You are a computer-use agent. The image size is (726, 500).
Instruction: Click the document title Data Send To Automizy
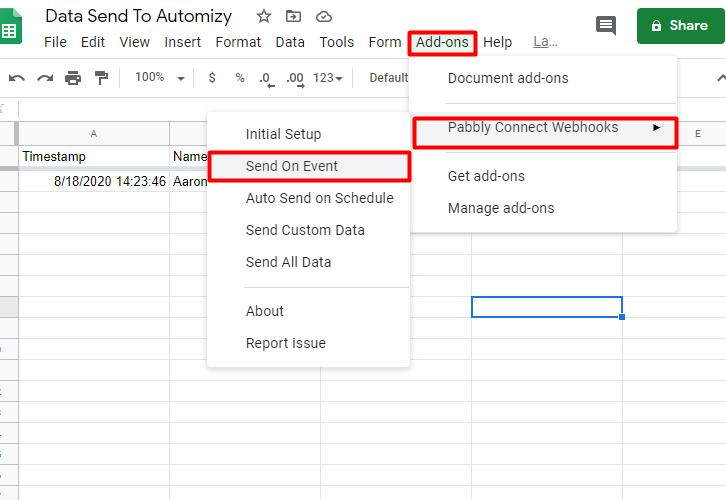(138, 16)
